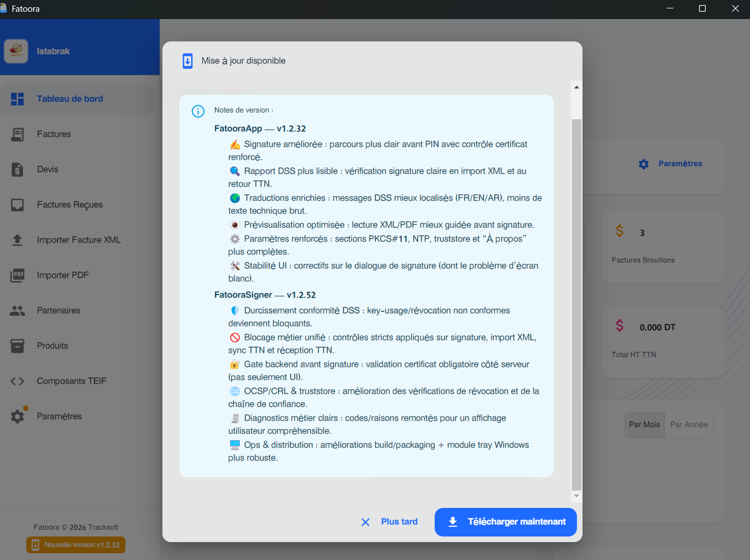Viewport: 750px width, 560px height.
Task: Click the download arrow icon in Télécharger button
Action: [453, 522]
